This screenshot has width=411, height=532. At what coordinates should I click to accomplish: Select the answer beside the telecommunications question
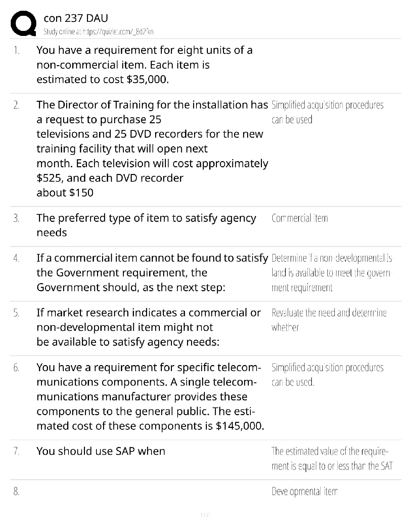click(x=327, y=374)
